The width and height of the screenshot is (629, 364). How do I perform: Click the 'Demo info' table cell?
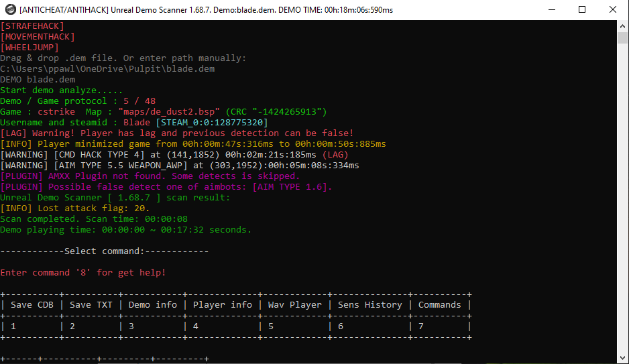tap(153, 305)
